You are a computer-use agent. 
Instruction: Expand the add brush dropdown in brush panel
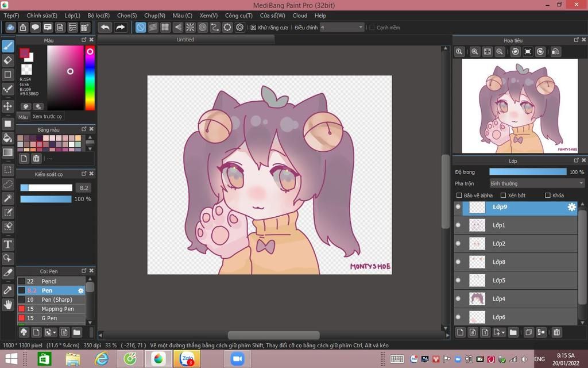click(x=55, y=332)
